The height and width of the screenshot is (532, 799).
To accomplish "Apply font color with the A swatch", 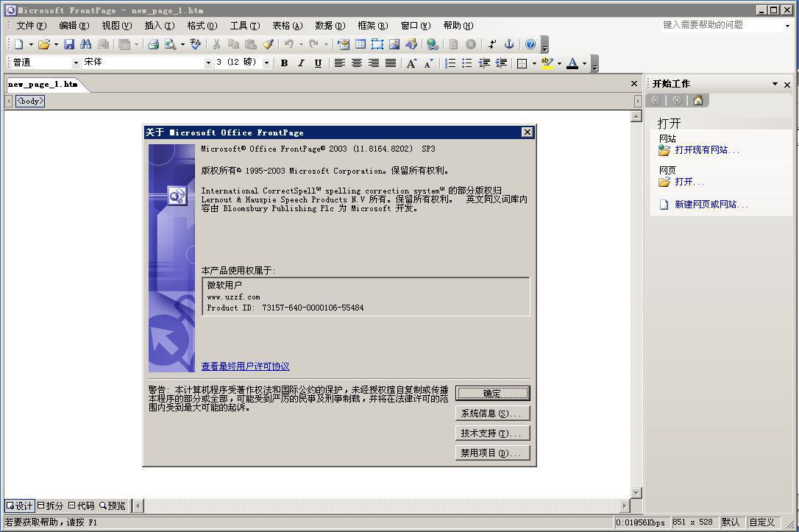I will 574,63.
